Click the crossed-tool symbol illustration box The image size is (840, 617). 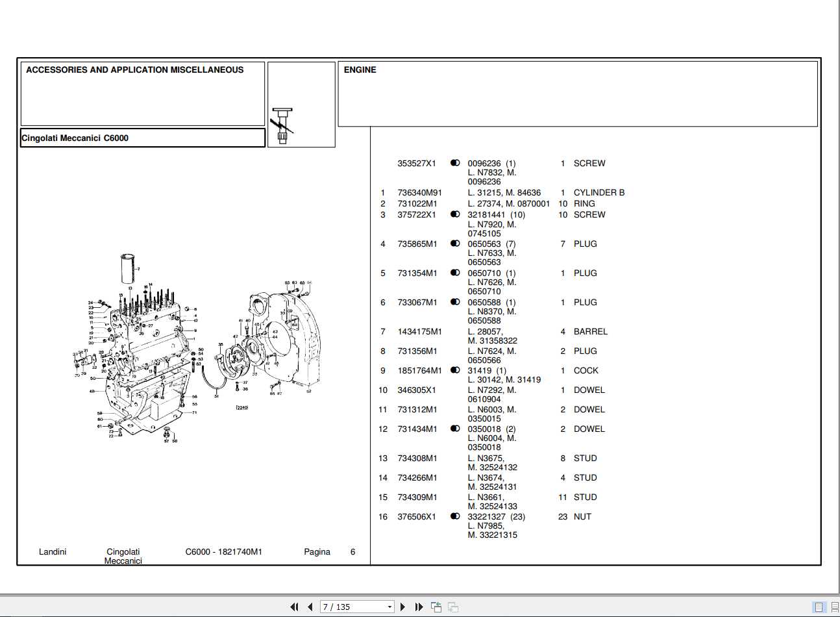point(283,123)
